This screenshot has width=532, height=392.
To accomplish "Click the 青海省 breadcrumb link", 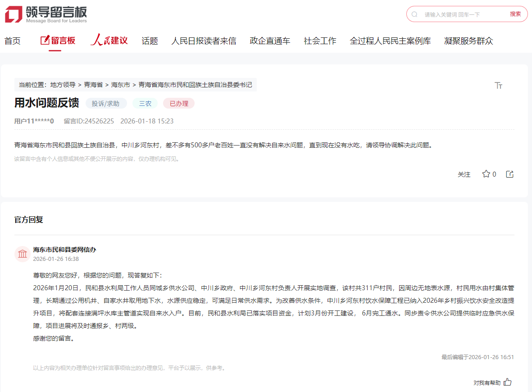I will 93,85.
